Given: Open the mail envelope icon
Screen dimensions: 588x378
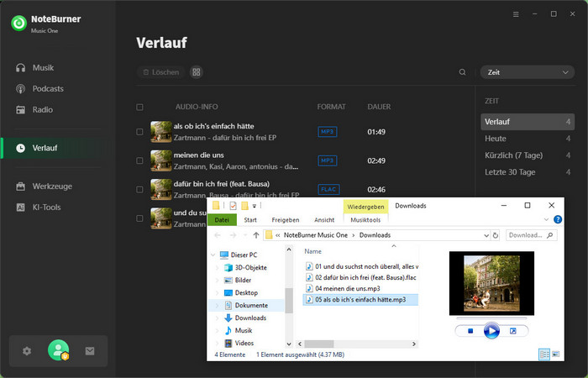Looking at the screenshot, I should [x=90, y=351].
